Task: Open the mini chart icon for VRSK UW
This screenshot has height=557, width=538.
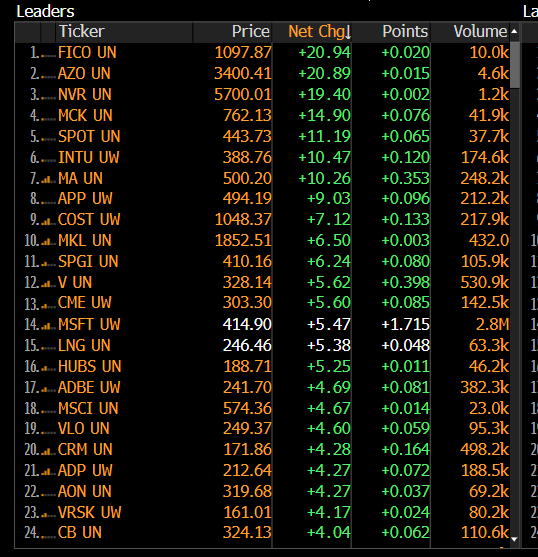Action: point(47,514)
